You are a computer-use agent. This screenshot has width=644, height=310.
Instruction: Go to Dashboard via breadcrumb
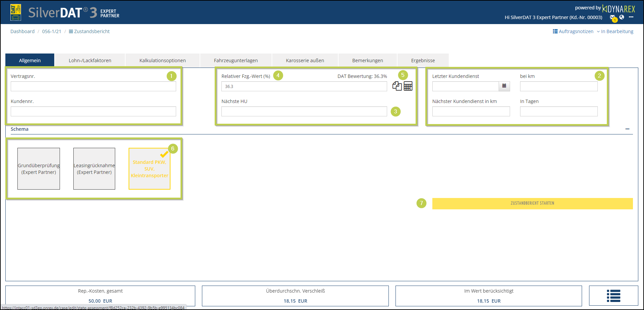[22, 31]
